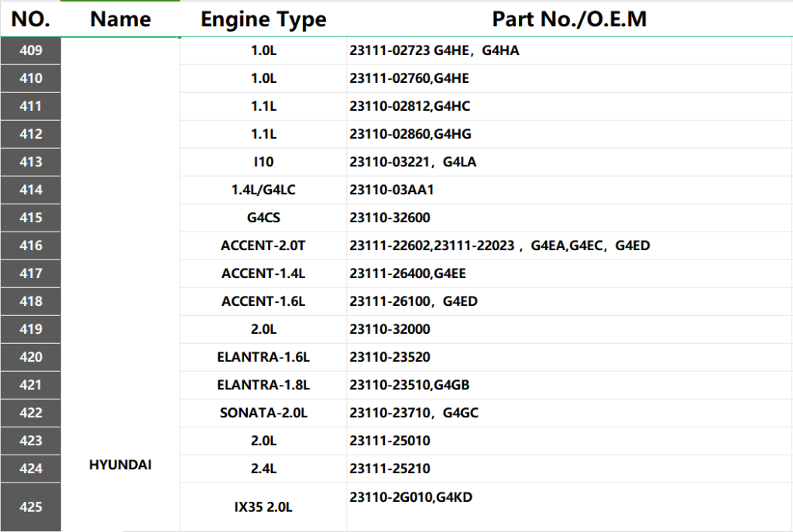The image size is (793, 532).
Task: Select part number '23110-32000'
Action: coord(390,328)
